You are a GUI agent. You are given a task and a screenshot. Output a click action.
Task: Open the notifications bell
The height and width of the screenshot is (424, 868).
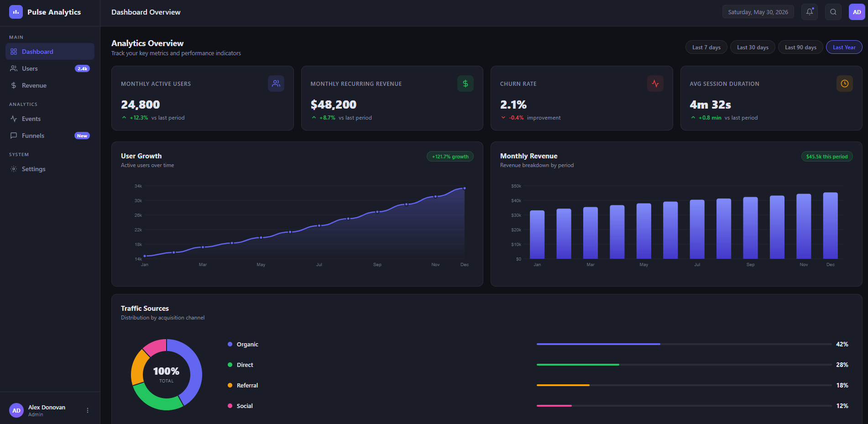click(810, 12)
